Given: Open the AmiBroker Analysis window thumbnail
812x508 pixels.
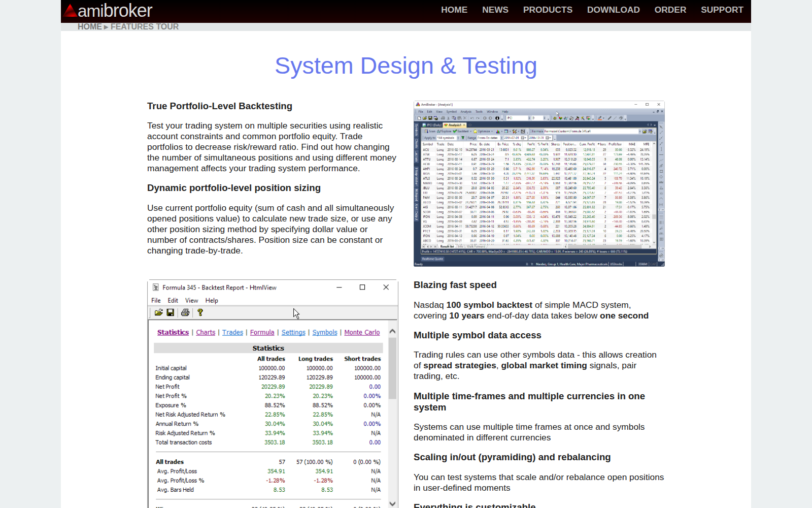Looking at the screenshot, I should click(539, 184).
